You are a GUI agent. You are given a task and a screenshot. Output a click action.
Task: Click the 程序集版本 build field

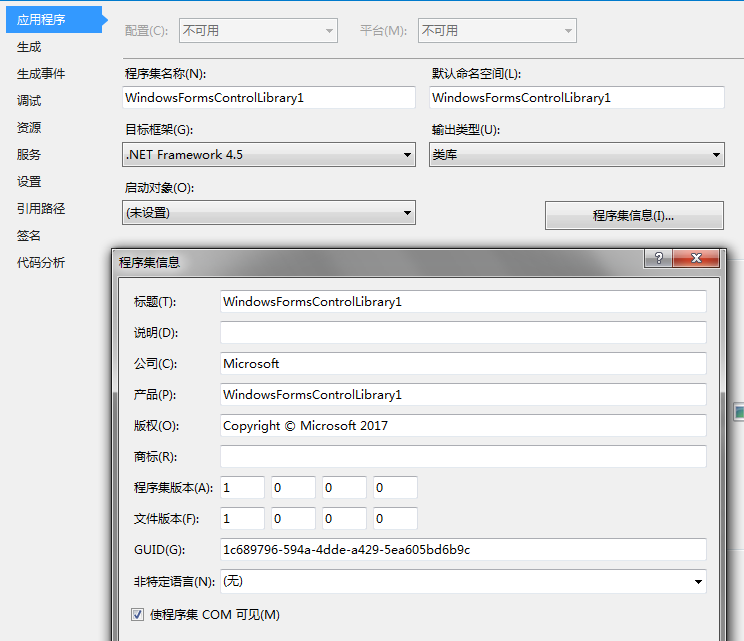point(344,488)
